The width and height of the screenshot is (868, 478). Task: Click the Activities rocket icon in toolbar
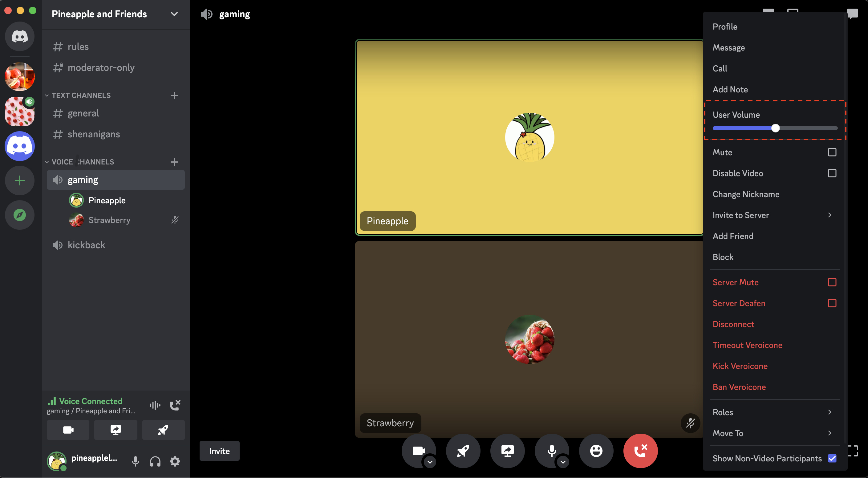click(x=463, y=451)
